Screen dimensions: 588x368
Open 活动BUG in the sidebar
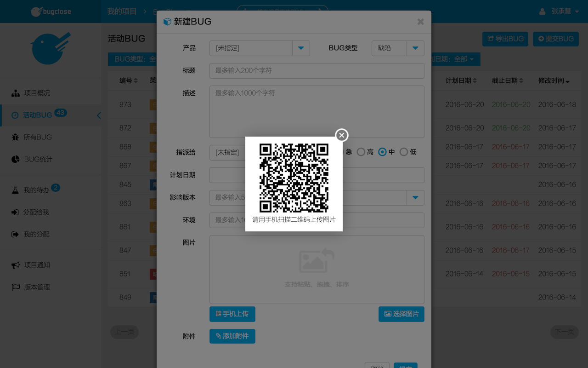pos(51,115)
